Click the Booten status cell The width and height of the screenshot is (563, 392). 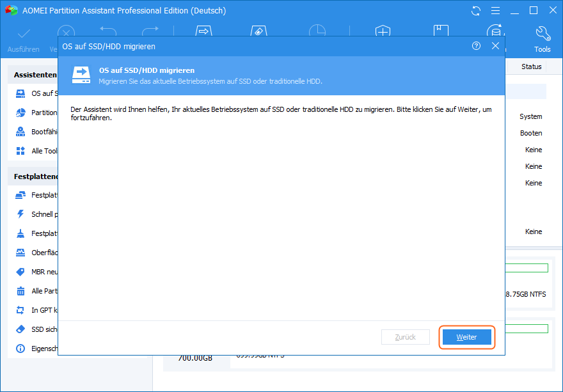click(531, 133)
